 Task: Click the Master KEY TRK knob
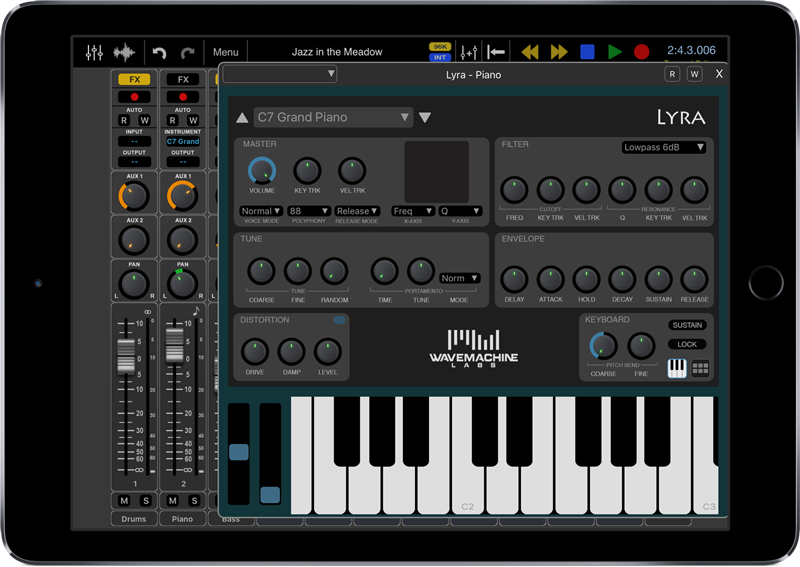click(x=307, y=171)
